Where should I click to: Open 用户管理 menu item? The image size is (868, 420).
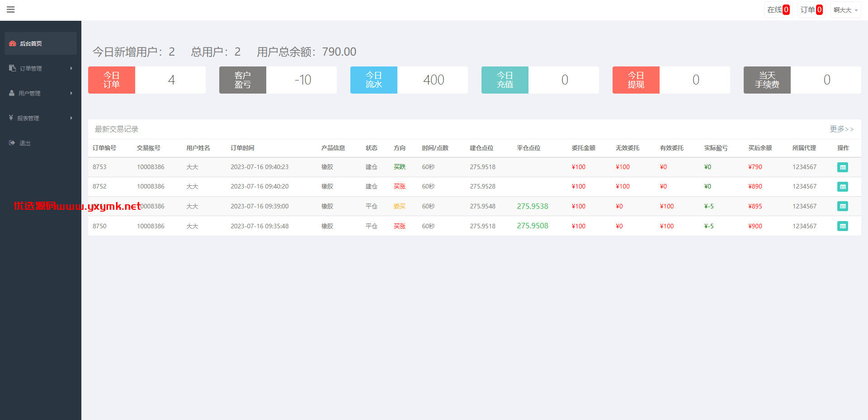pyautogui.click(x=41, y=93)
